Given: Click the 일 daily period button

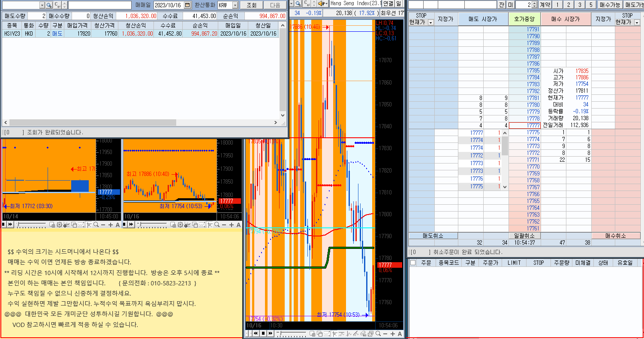Looking at the screenshot, I should 399,3.
